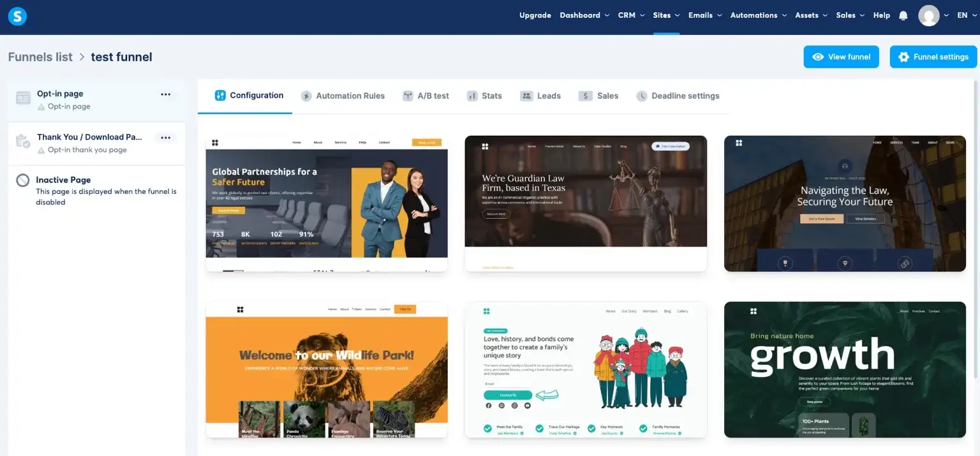Click the clock icon on Deadline settings tab

[x=642, y=96]
